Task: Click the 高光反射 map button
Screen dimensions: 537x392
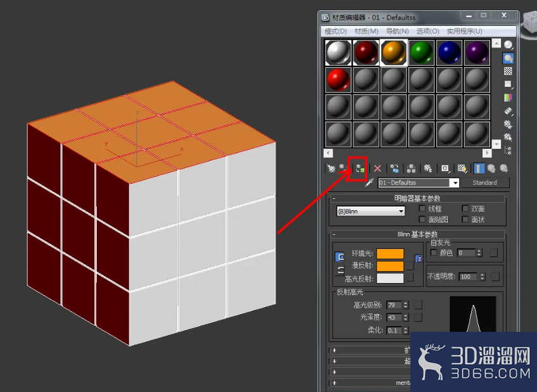Action: click(410, 277)
